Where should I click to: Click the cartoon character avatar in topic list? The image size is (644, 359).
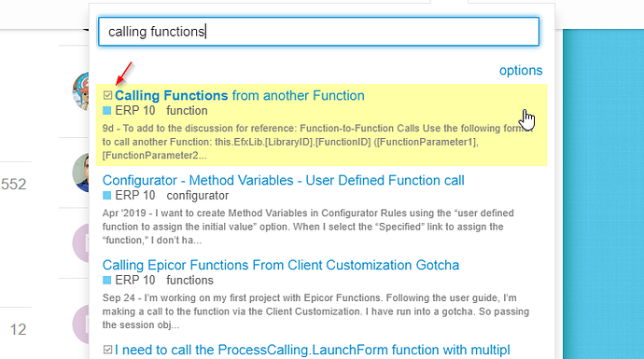(81, 91)
